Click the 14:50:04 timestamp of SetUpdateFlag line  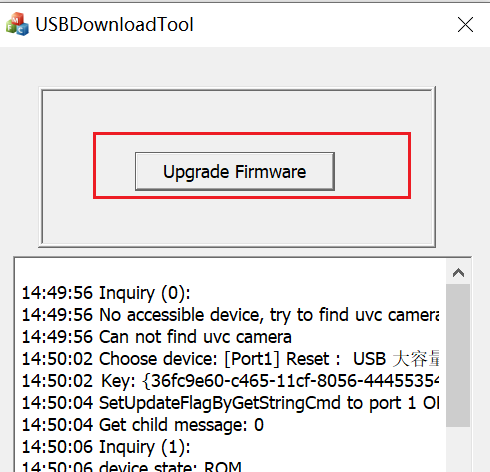57,403
